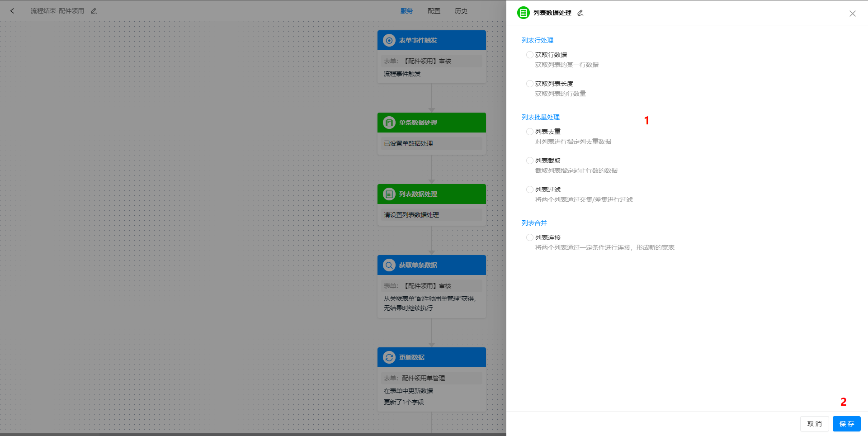Switch to the 历史 tab
This screenshot has height=436, width=868.
coord(461,11)
